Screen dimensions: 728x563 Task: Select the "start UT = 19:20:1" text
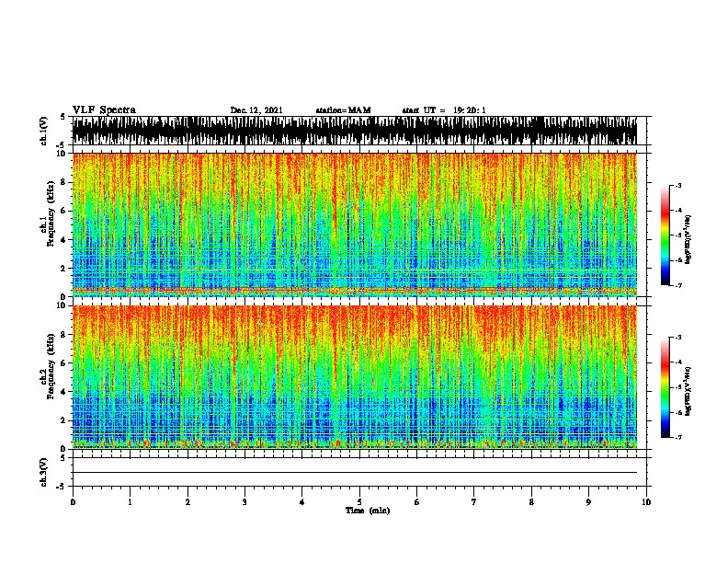coord(444,110)
